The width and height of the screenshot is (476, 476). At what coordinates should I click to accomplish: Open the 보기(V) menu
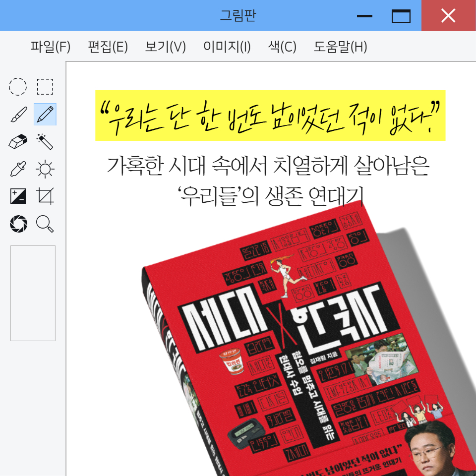coord(166,47)
